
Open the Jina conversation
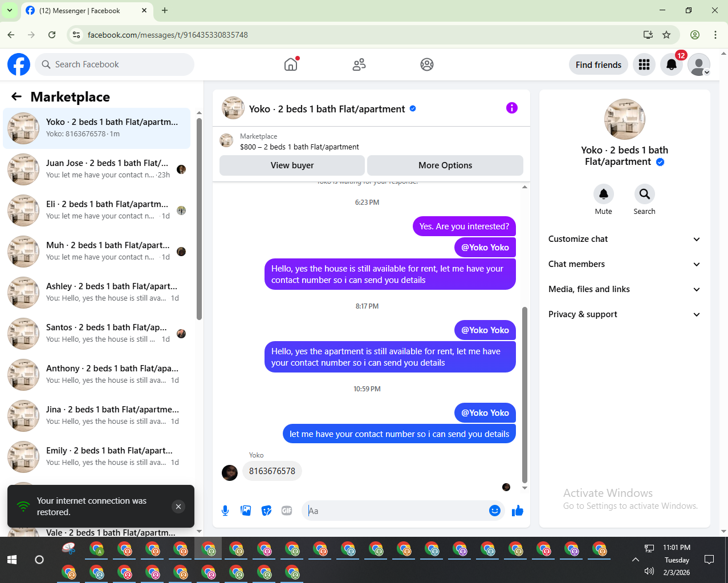(x=97, y=415)
